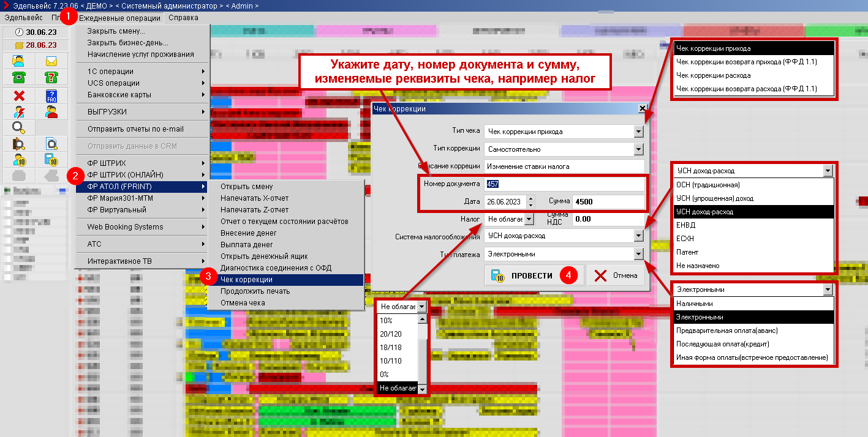Viewport: 868px width, 437px height.
Task: Open the Тип платежа dropdown in the dialog
Action: tap(639, 254)
